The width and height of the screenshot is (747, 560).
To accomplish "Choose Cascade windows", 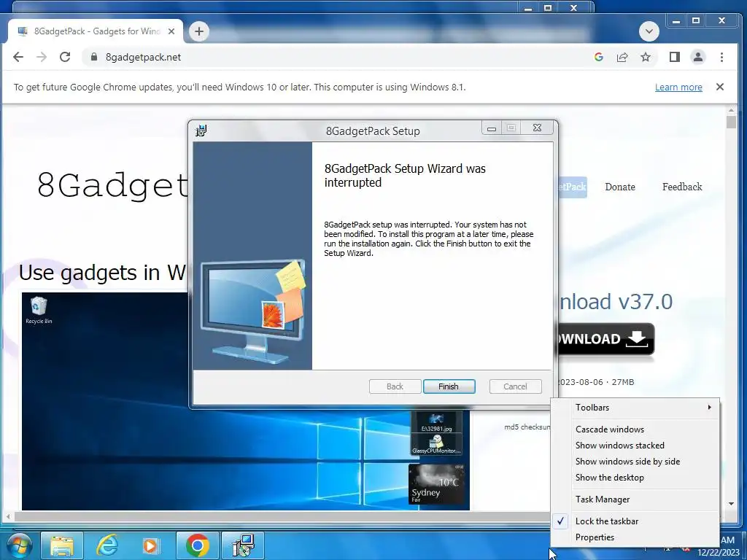I will pyautogui.click(x=645, y=429).
